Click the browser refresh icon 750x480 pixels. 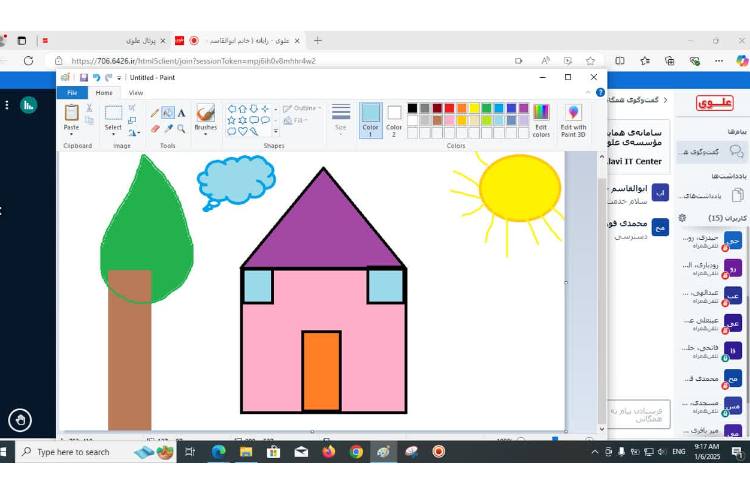[x=29, y=61]
